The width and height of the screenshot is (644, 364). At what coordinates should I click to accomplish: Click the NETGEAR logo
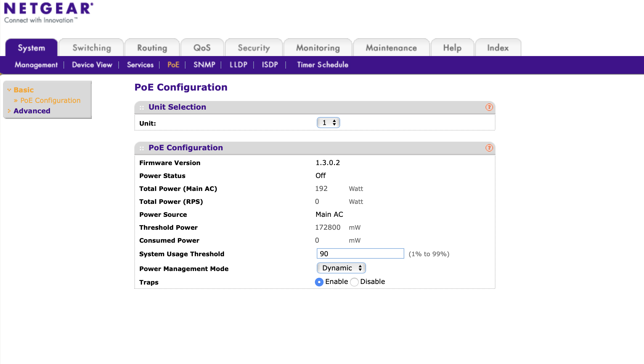[48, 13]
